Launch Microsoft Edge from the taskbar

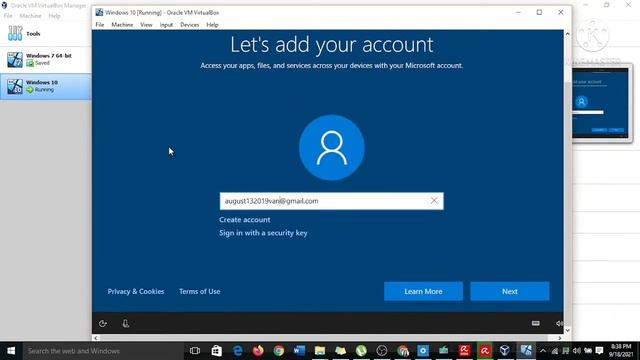(x=238, y=351)
